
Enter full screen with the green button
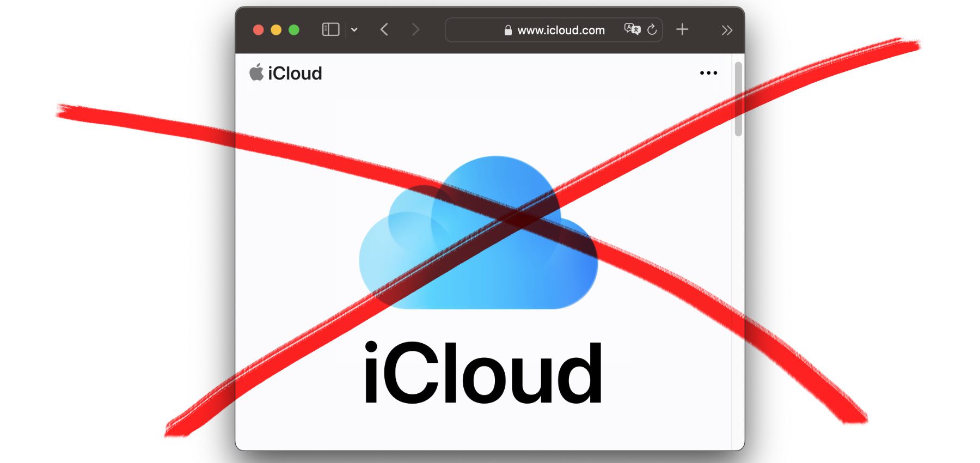[294, 30]
